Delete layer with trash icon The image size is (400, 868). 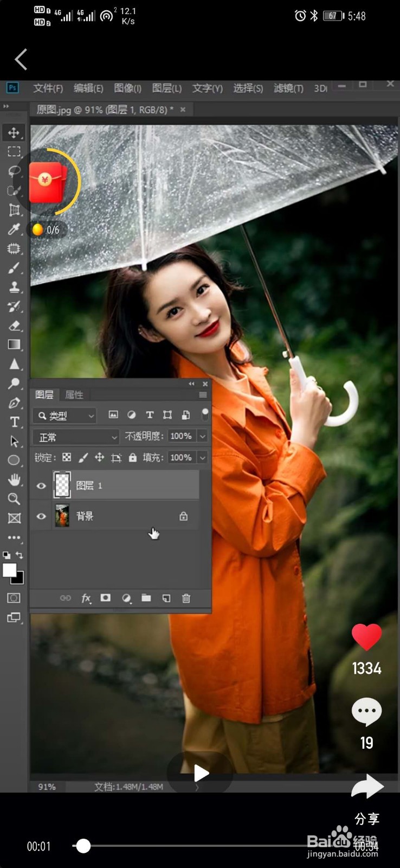(186, 598)
